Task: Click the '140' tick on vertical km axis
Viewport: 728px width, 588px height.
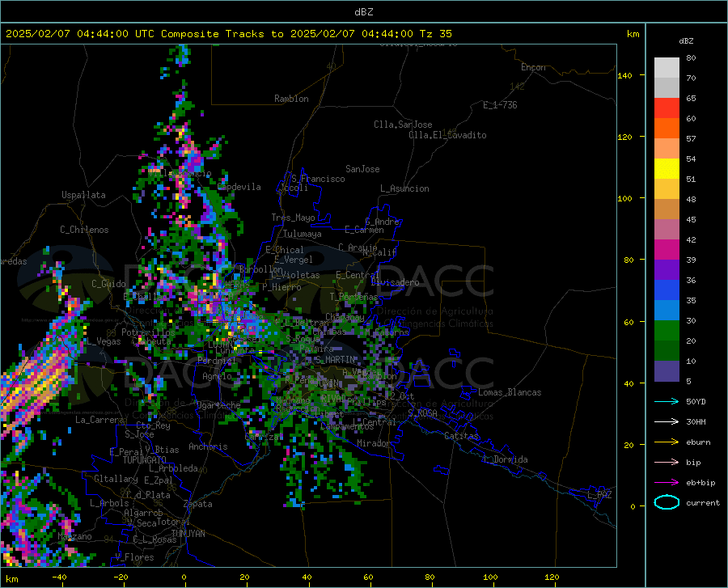Action: coord(625,75)
